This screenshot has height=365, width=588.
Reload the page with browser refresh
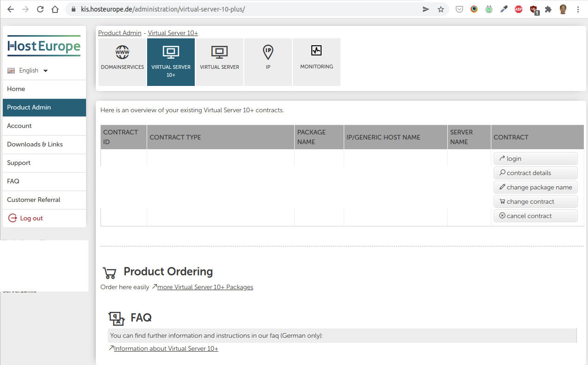(40, 9)
